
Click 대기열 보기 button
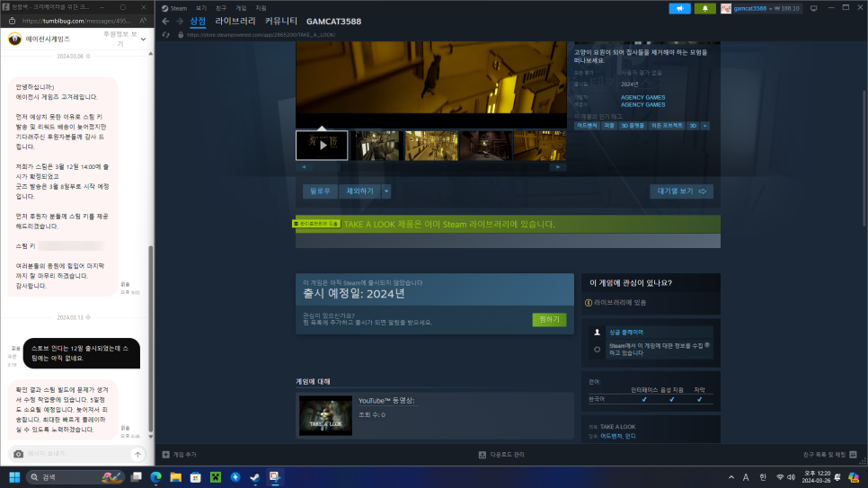tap(681, 191)
